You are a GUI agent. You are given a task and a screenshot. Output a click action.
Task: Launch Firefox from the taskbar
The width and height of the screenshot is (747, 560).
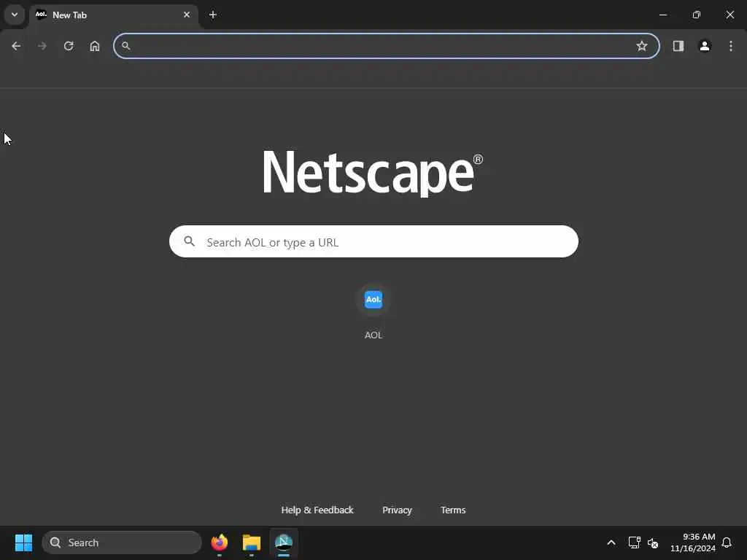coord(219,542)
